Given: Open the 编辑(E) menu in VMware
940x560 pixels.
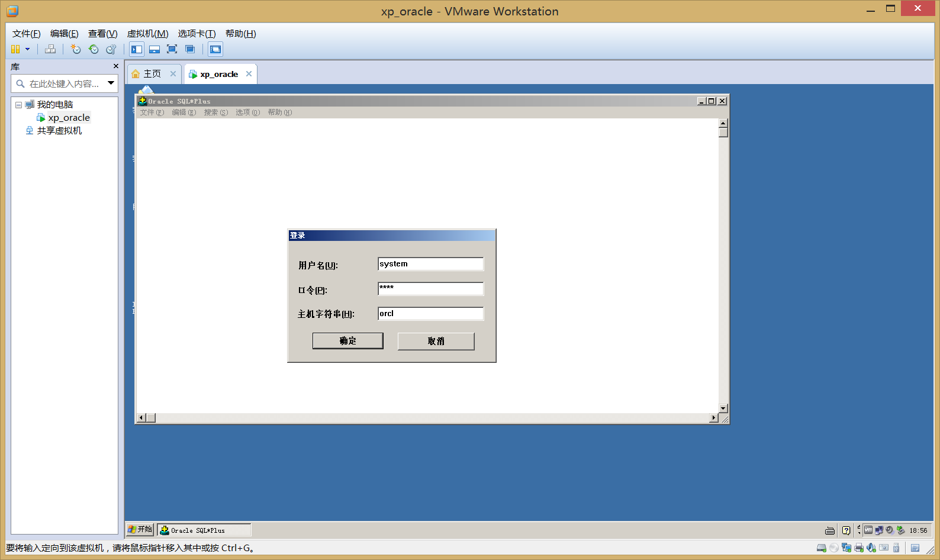Looking at the screenshot, I should pyautogui.click(x=65, y=34).
